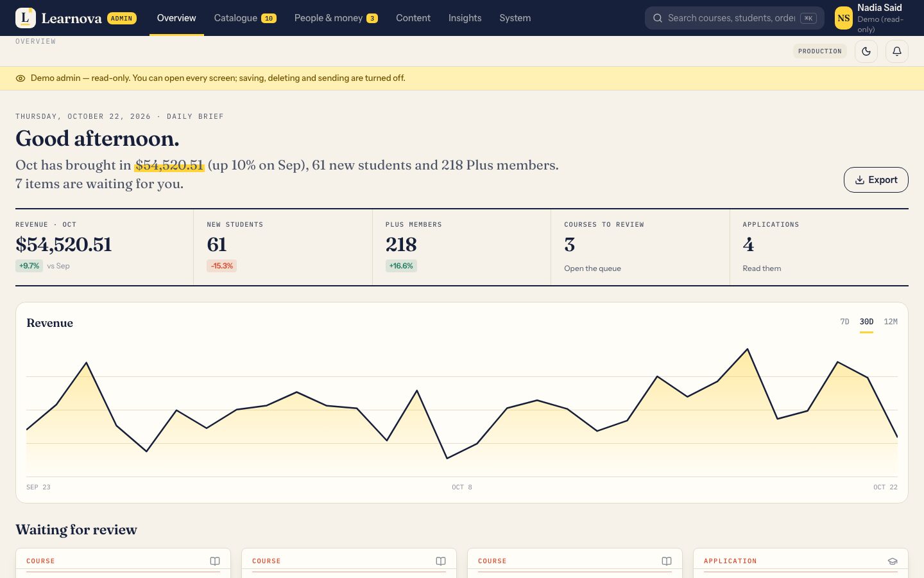
Task: Click the Revenue chart title
Action: (x=49, y=323)
